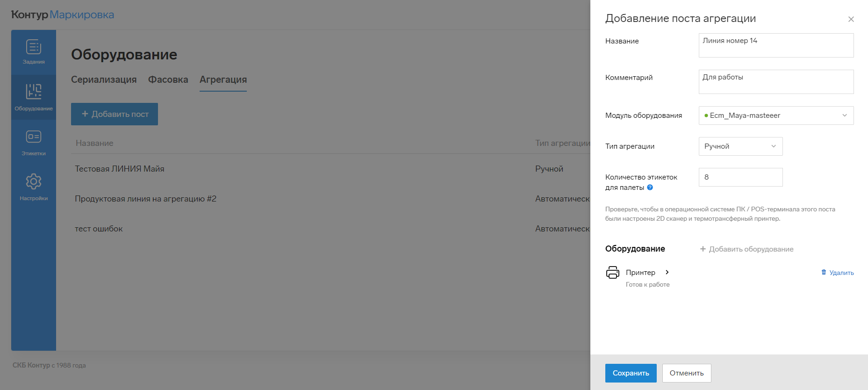Image resolution: width=868 pixels, height=390 pixels.
Task: Open Настройки gear icon
Action: 34,181
